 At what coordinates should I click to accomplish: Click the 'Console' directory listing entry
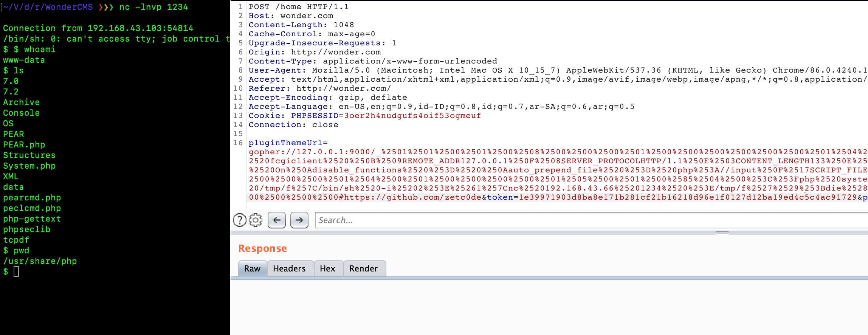pyautogui.click(x=22, y=113)
